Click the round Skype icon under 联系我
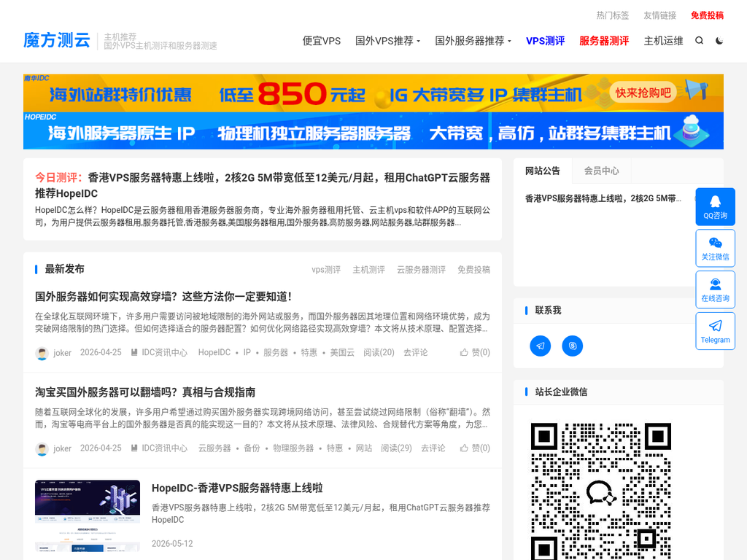The height and width of the screenshot is (560, 747). click(573, 346)
